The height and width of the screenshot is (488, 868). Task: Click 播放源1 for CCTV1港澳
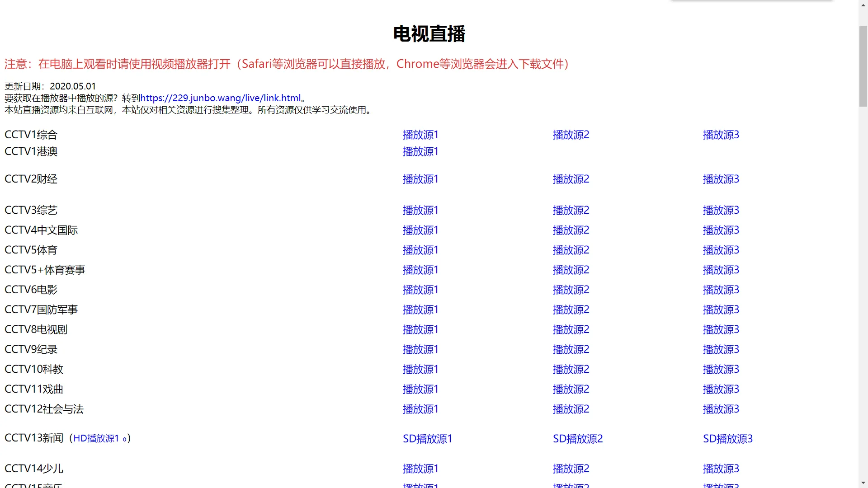tap(420, 151)
